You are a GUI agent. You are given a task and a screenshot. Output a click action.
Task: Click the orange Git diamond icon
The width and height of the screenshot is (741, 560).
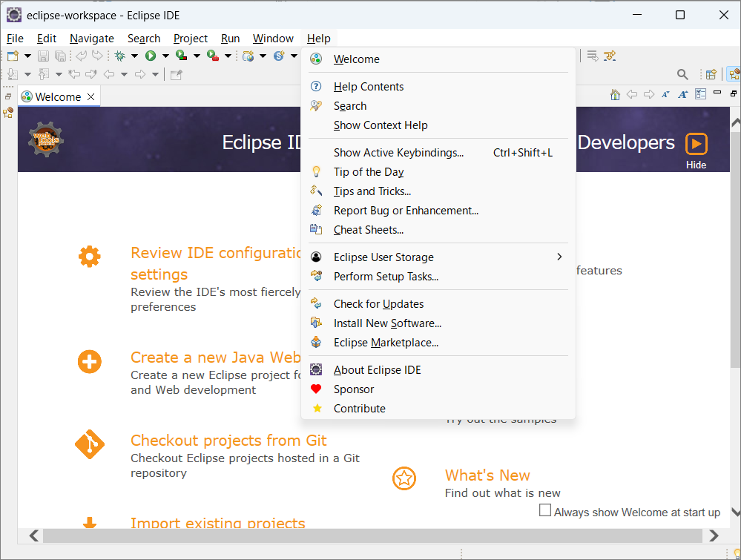pos(89,444)
